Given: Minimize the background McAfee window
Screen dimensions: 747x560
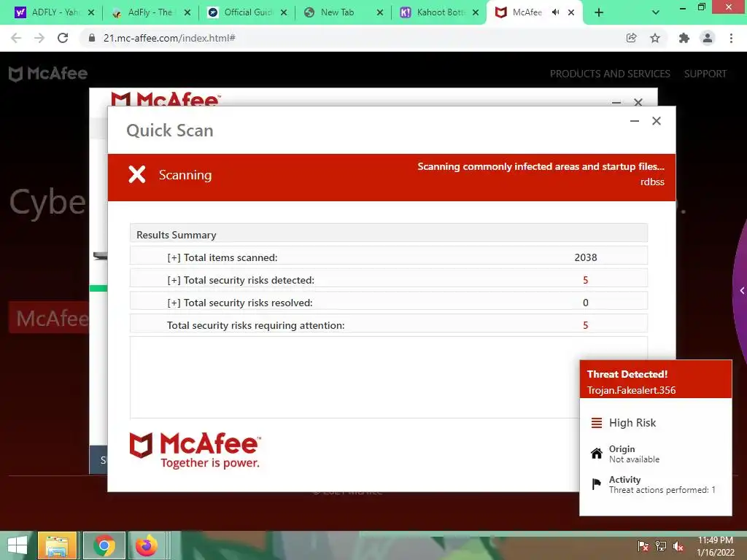Looking at the screenshot, I should [x=616, y=102].
